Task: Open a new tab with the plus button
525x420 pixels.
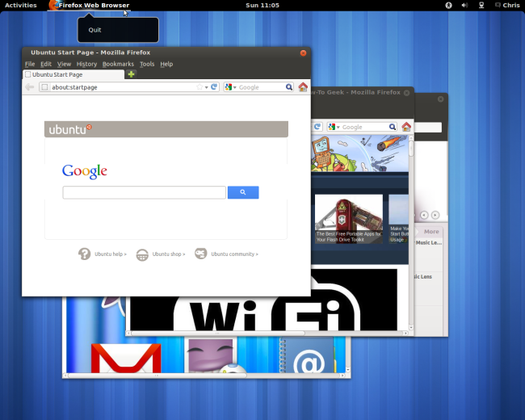Action: (131, 74)
